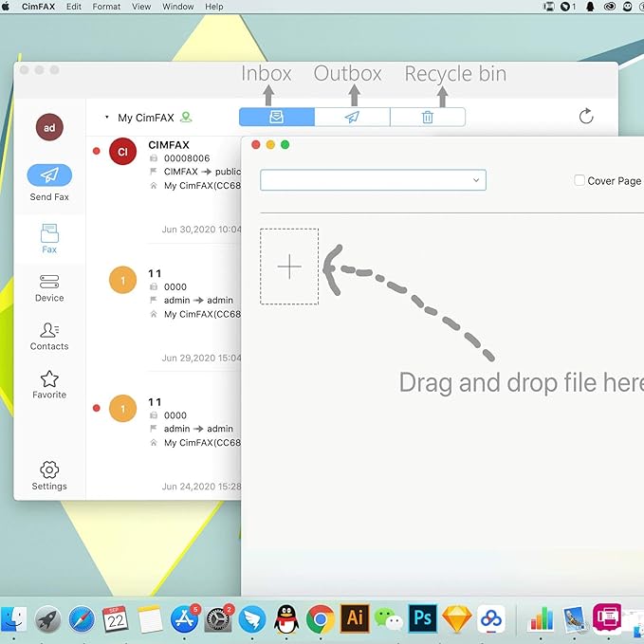
Task: Expand the recipient combo box dropdown
Action: [476, 180]
